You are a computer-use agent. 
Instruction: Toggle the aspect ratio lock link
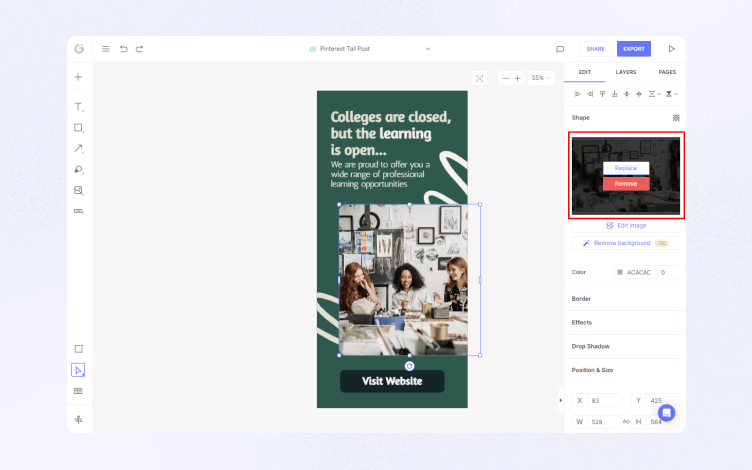(x=626, y=422)
